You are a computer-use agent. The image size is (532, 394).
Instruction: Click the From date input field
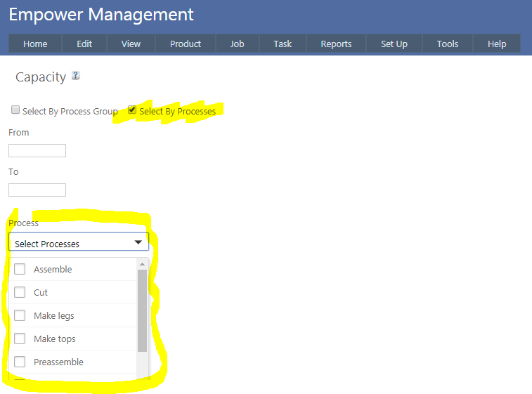click(37, 150)
